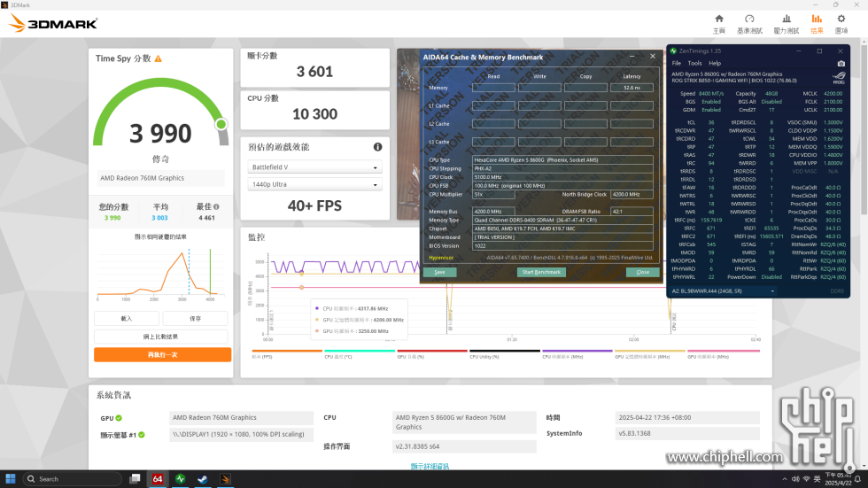Open the 選項 options gear tab

(x=841, y=24)
